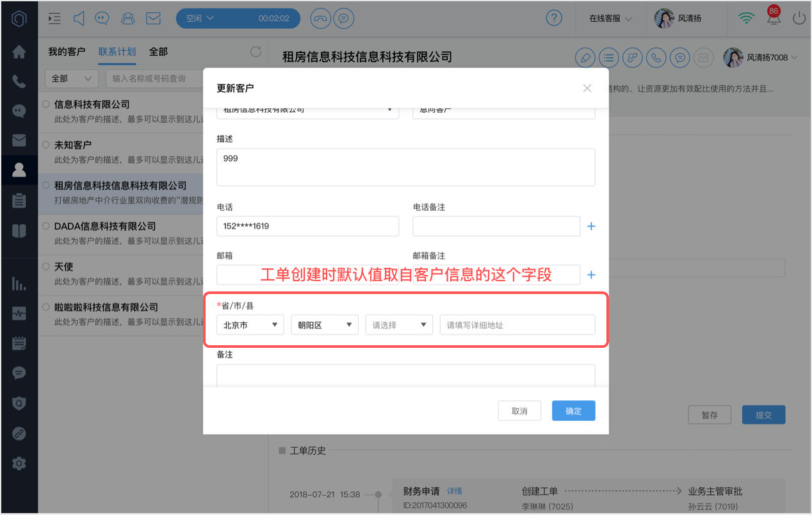Open the notification bell with badge 86
The height and width of the screenshot is (515, 812).
[x=774, y=17]
